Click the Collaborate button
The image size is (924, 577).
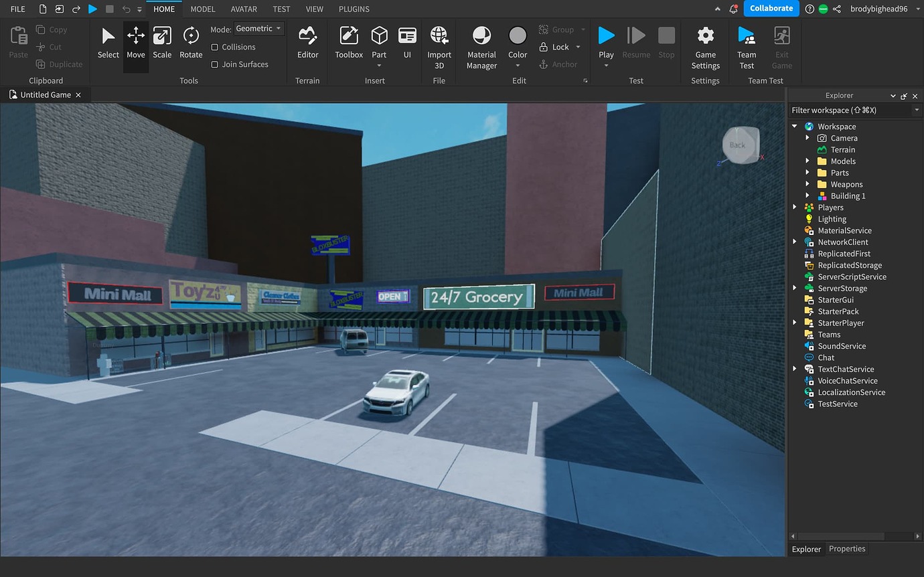(771, 9)
